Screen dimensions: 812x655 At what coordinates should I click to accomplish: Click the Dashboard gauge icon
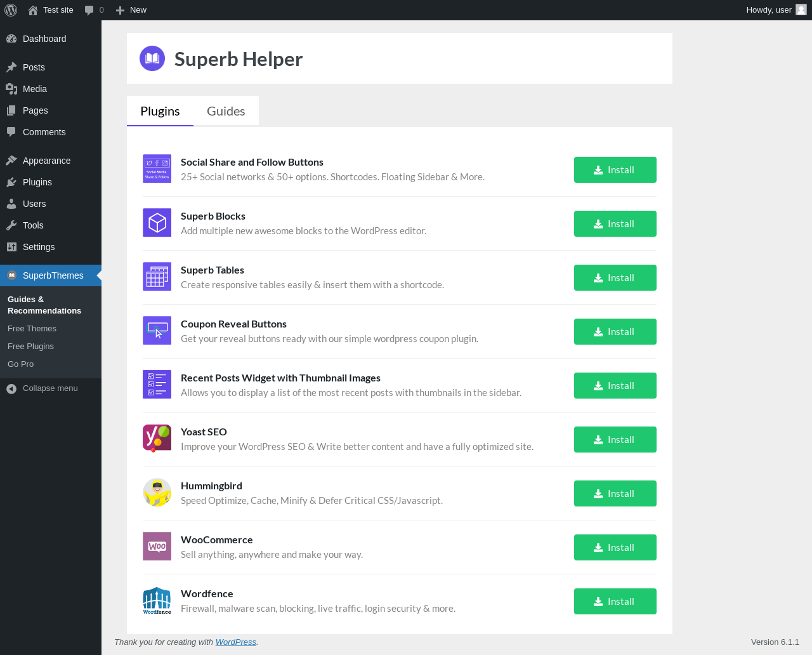[x=11, y=39]
